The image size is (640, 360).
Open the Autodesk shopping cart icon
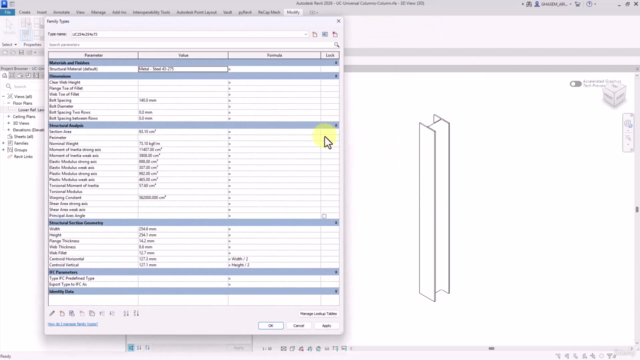point(578,4)
